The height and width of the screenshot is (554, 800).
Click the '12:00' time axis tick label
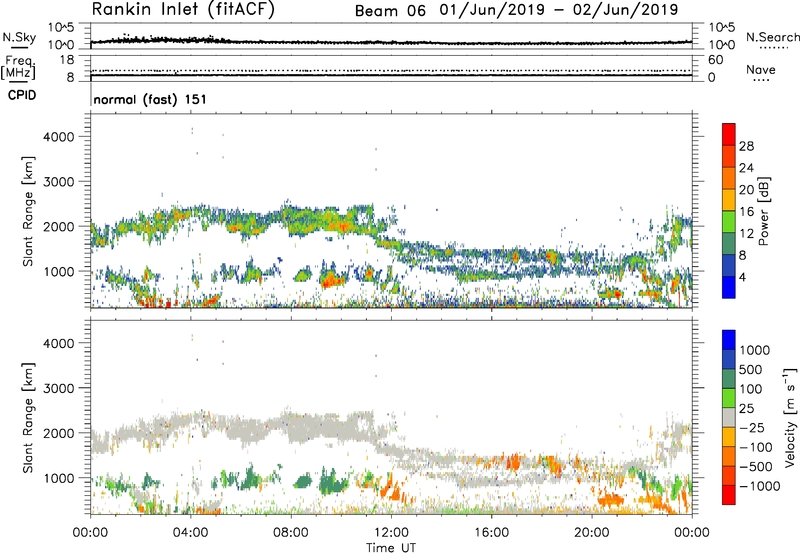pos(391,533)
